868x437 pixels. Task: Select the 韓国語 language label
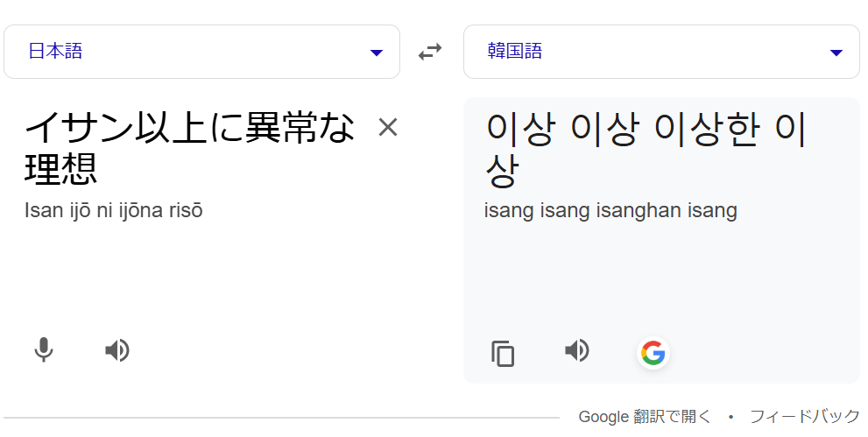point(515,52)
